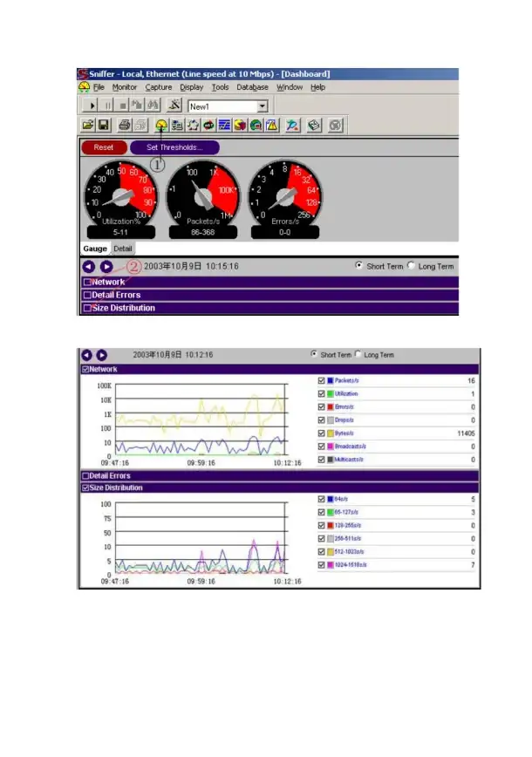
Task: Click the yellow Bytes/s color swatch
Action: (x=331, y=433)
